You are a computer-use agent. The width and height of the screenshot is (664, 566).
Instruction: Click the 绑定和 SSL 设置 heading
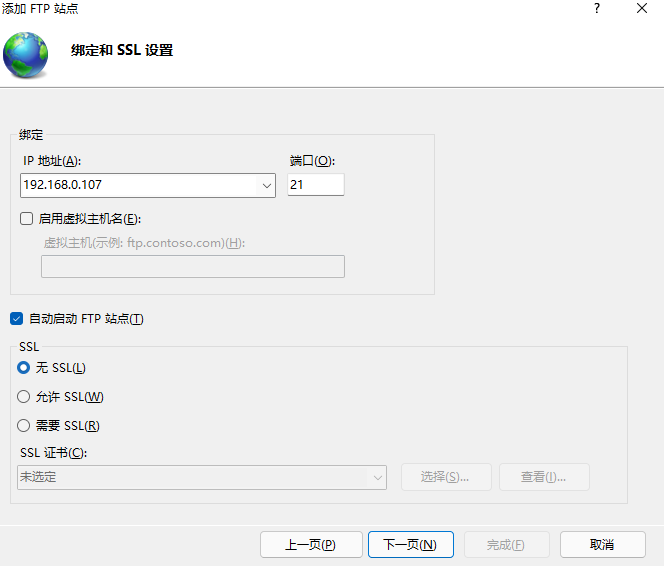tap(122, 50)
